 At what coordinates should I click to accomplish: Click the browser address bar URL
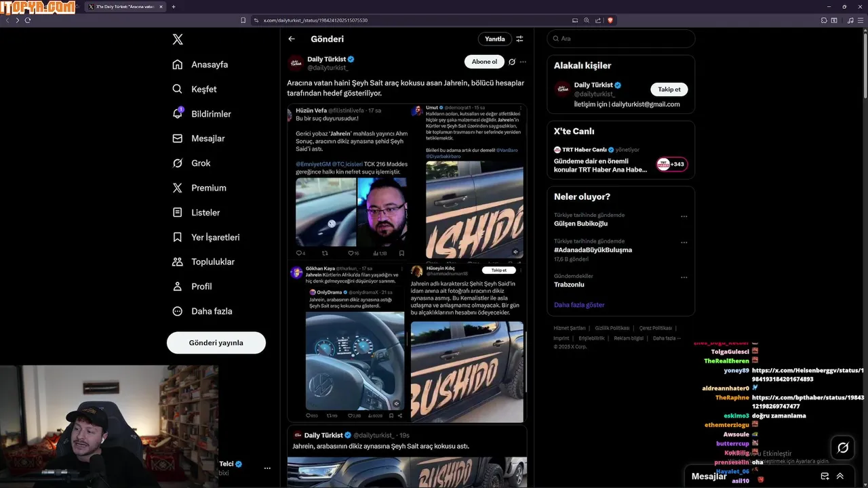point(315,20)
